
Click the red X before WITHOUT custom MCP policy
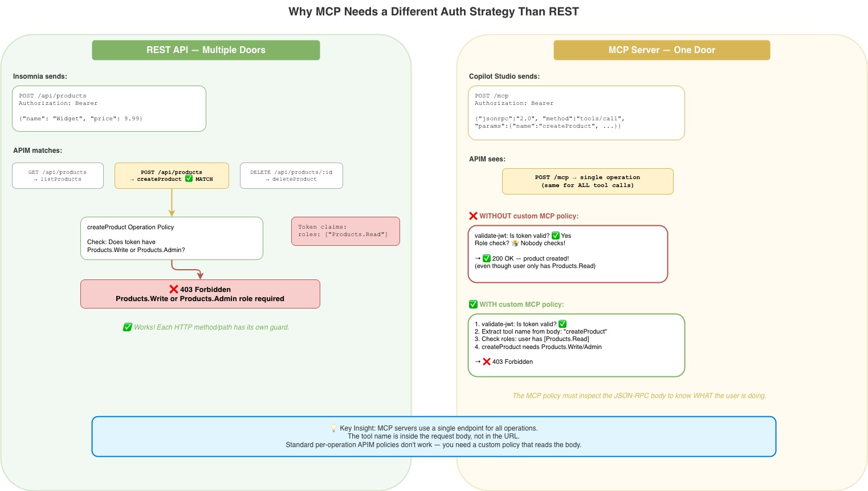pyautogui.click(x=472, y=216)
